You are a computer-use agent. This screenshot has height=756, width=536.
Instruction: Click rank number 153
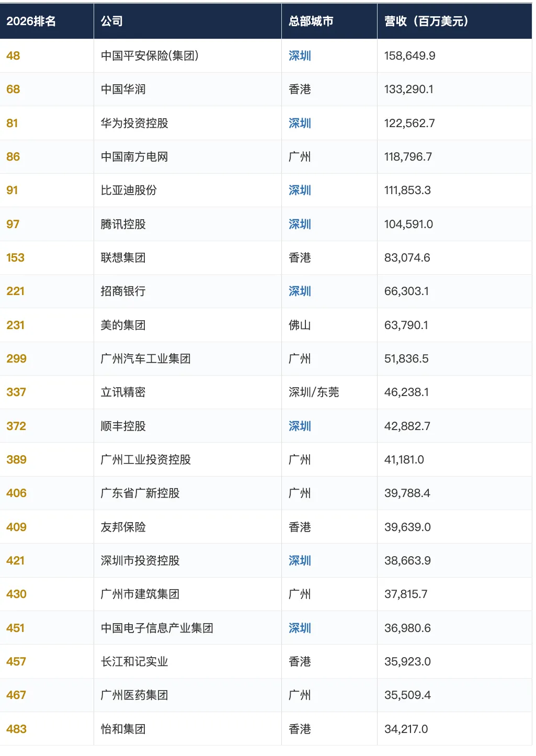coord(16,258)
